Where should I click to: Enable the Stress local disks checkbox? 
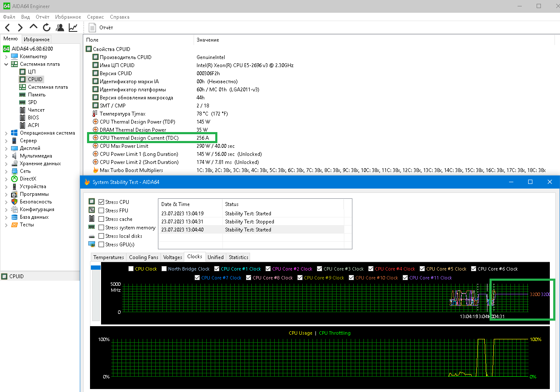click(101, 236)
